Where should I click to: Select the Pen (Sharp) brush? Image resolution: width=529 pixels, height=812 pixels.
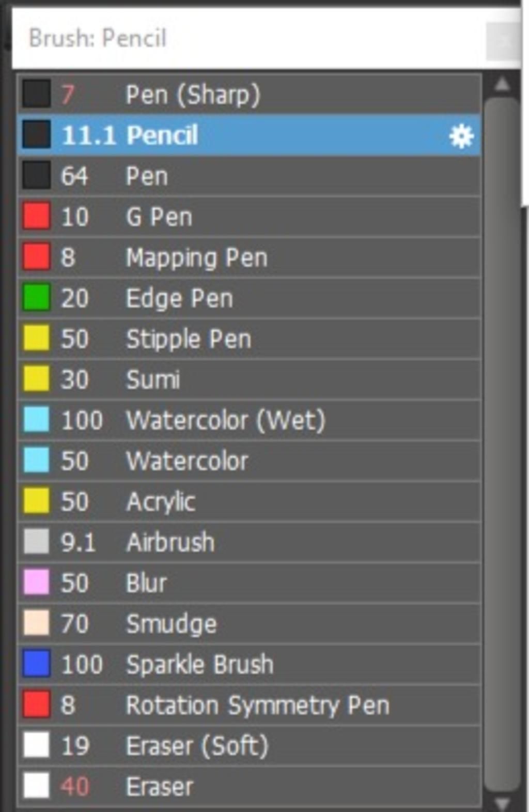[193, 95]
